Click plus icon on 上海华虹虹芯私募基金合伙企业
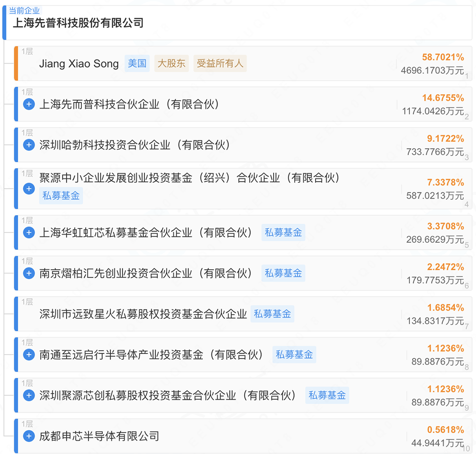The image size is (476, 454). coord(29,232)
